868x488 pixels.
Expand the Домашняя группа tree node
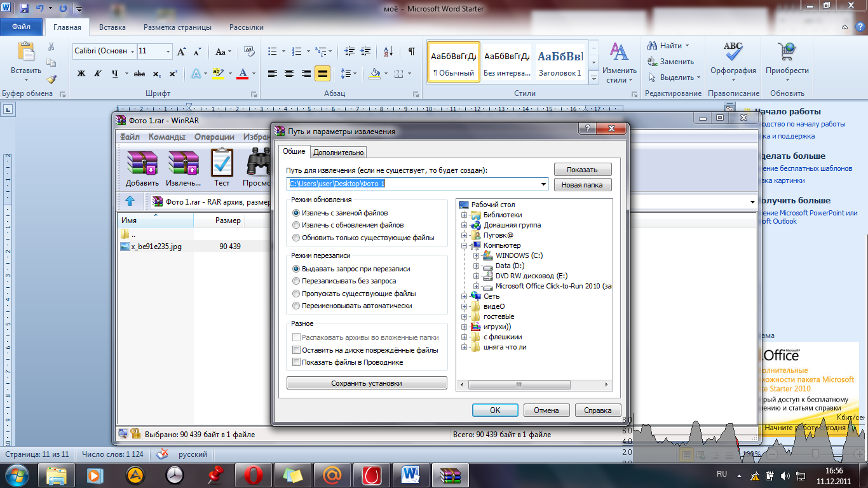[465, 225]
